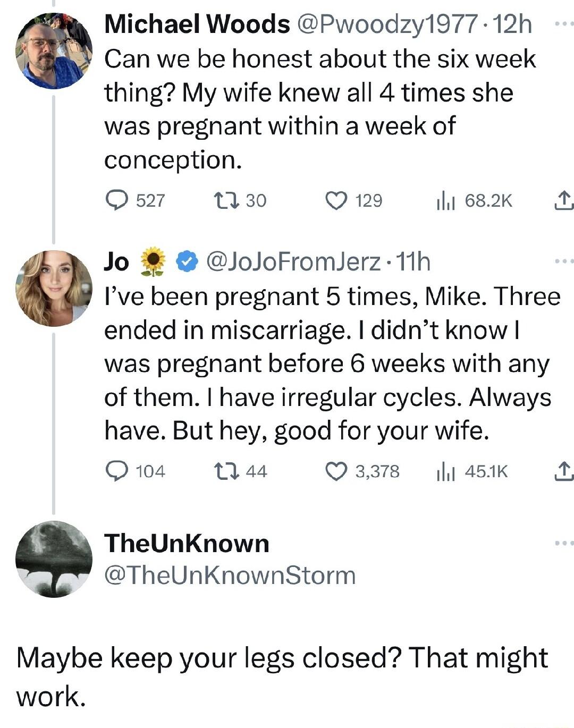
Task: Click the reply icon on Michael Woods' tweet
Action: [117, 200]
